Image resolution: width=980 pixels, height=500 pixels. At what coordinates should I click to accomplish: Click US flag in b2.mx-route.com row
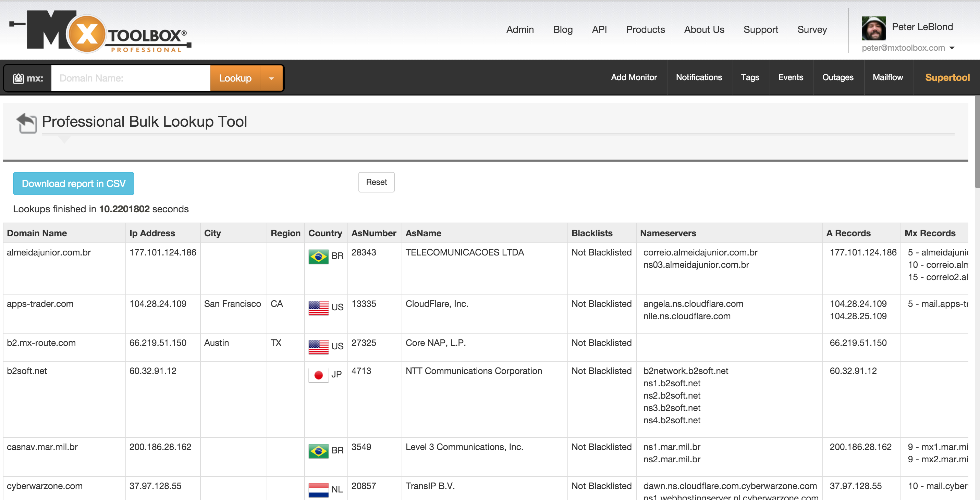318,347
